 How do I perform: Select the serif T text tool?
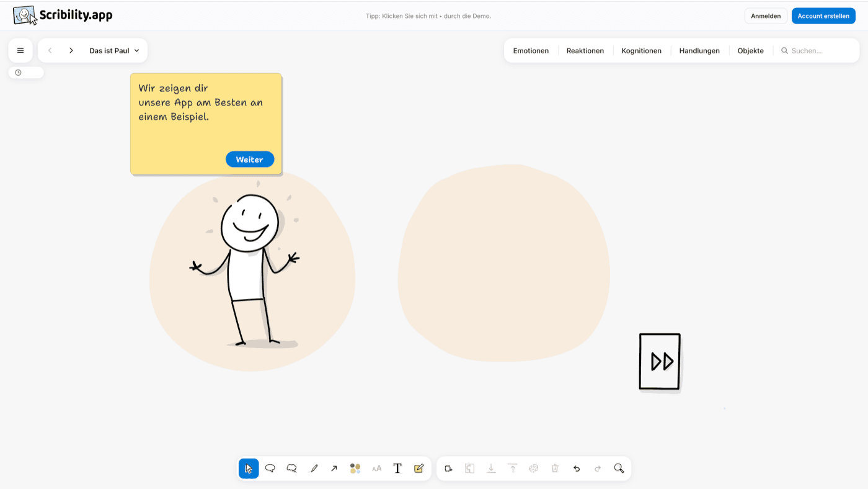[x=397, y=469]
